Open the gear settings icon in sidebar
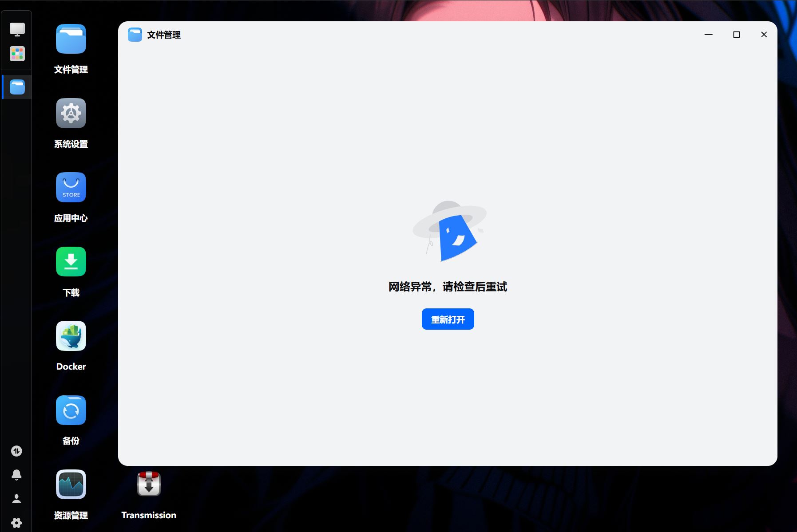Viewport: 797px width, 532px height. pos(16,523)
